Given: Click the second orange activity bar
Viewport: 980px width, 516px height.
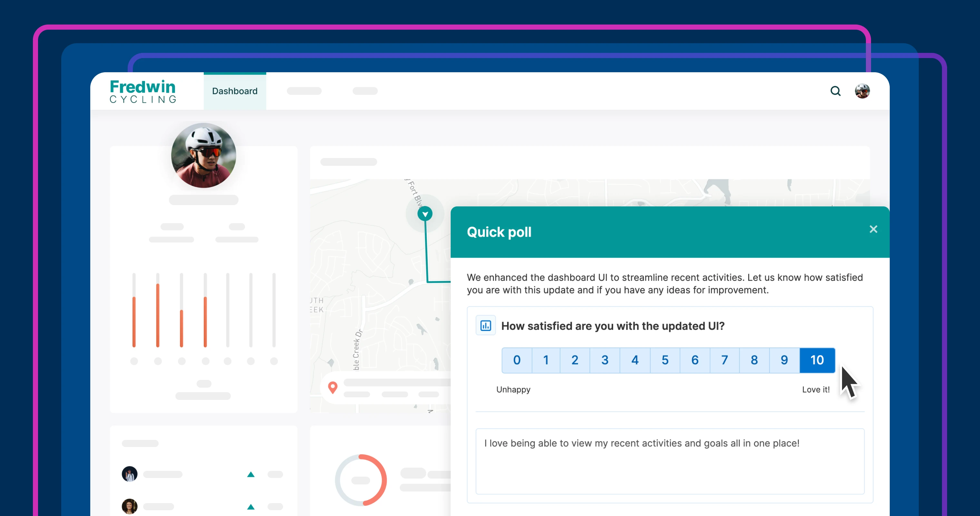Looking at the screenshot, I should [x=158, y=315].
